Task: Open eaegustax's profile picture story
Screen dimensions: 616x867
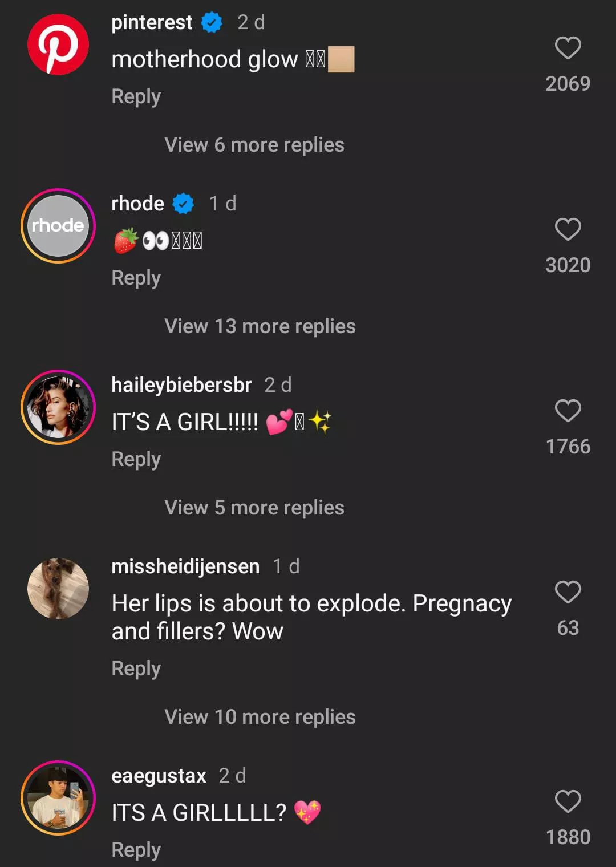Action: pyautogui.click(x=58, y=798)
